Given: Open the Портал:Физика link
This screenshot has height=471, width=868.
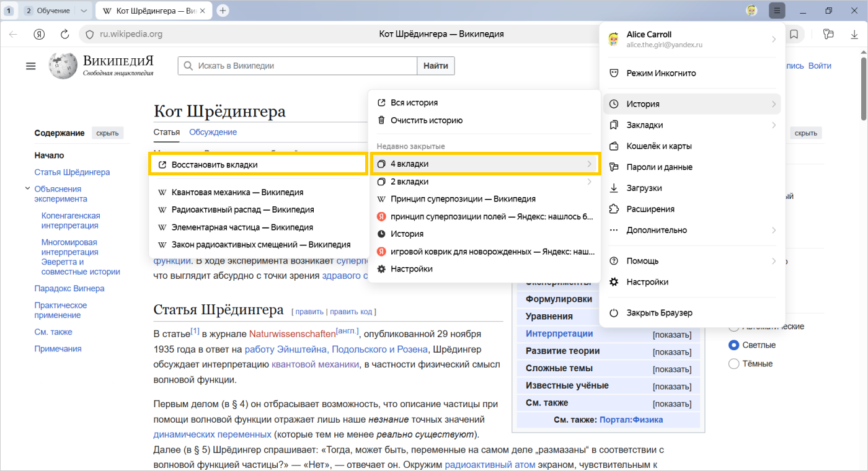Looking at the screenshot, I should click(x=631, y=420).
